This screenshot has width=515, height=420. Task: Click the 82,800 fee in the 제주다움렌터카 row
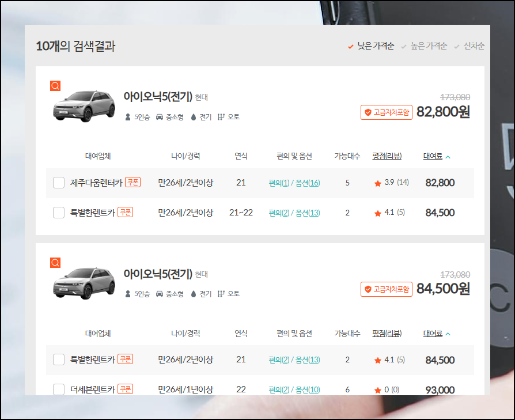pyautogui.click(x=440, y=183)
